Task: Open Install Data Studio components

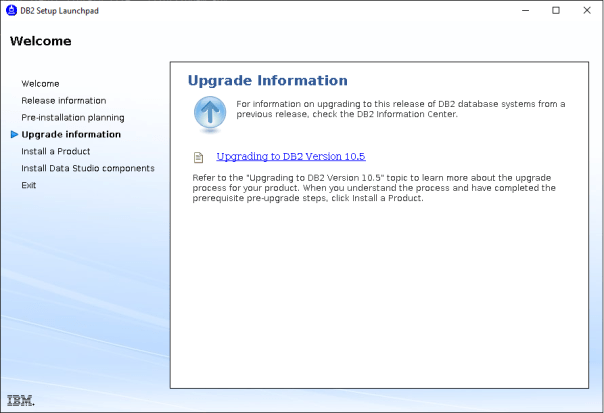Action: coord(87,168)
